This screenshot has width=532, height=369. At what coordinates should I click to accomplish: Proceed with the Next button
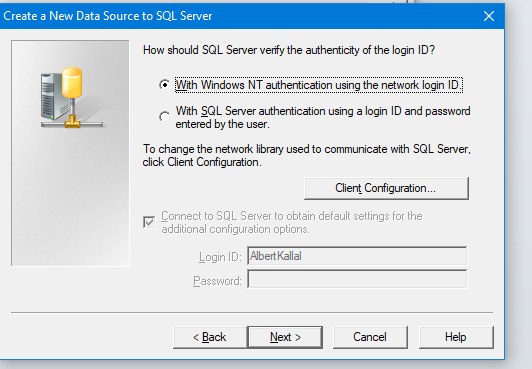point(285,337)
